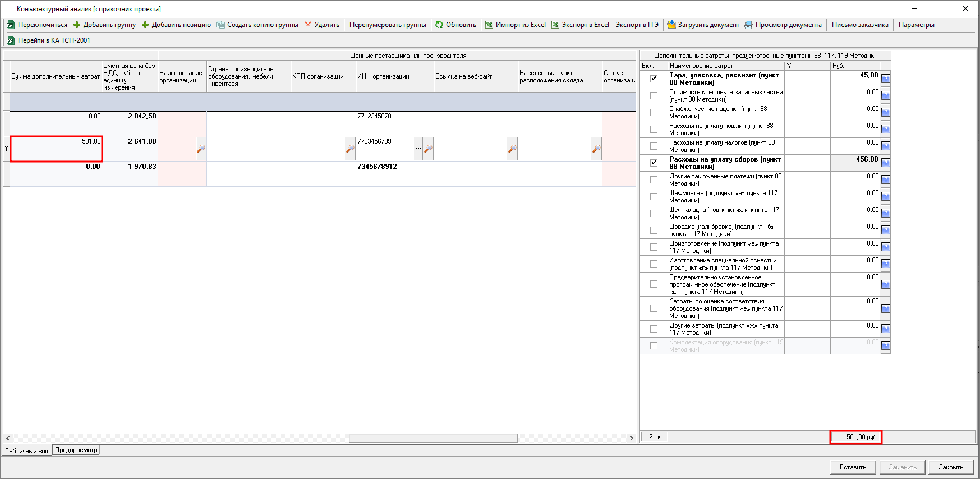
Task: Click the red X Удалить icon
Action: (308, 25)
